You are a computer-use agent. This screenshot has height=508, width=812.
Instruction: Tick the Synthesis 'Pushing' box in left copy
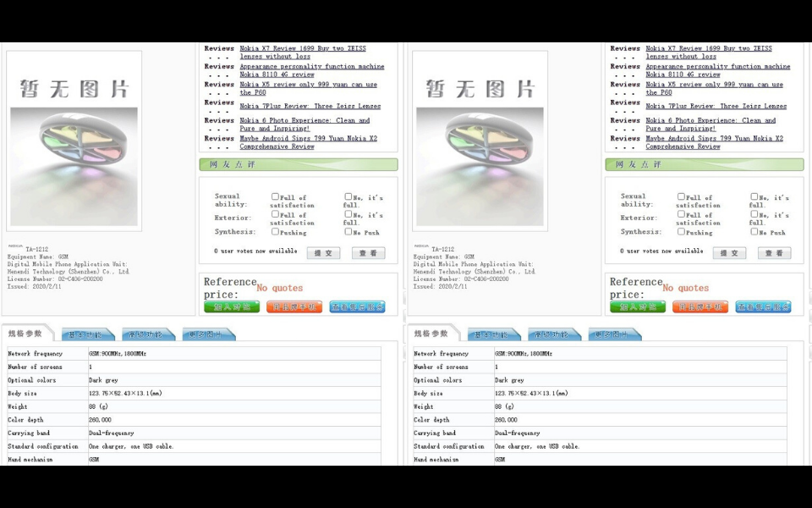275,232
